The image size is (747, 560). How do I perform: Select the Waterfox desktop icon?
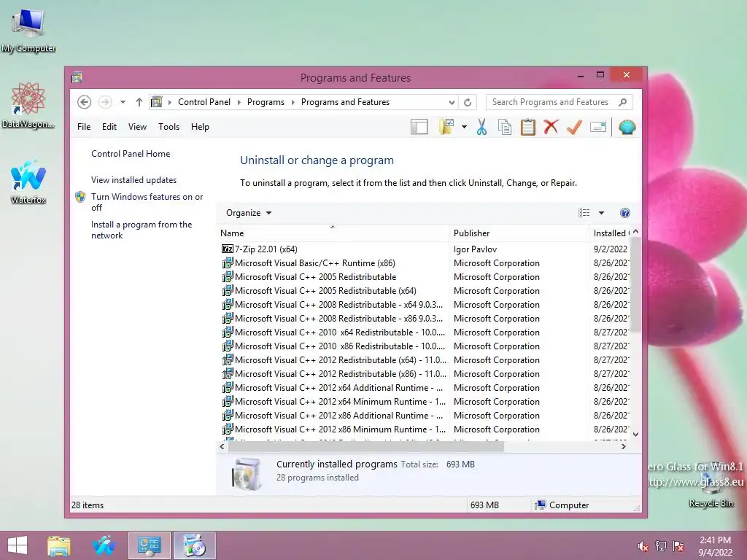pos(28,182)
